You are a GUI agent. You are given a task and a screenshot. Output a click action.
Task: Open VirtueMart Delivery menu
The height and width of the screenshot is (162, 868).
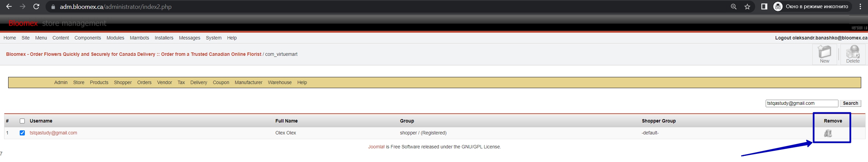tap(199, 82)
